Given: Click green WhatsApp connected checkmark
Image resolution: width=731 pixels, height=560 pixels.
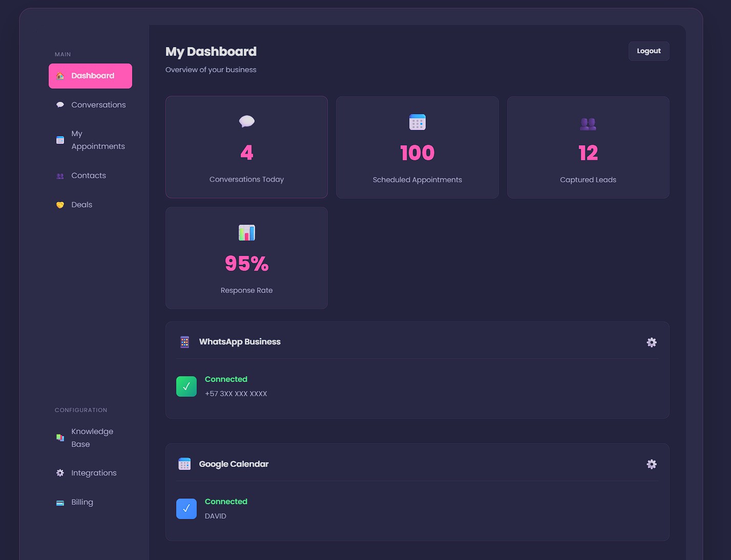Looking at the screenshot, I should tap(186, 386).
